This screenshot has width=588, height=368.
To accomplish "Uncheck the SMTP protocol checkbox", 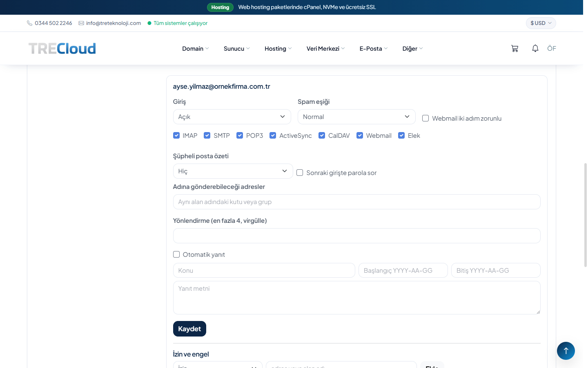I will 207,135.
